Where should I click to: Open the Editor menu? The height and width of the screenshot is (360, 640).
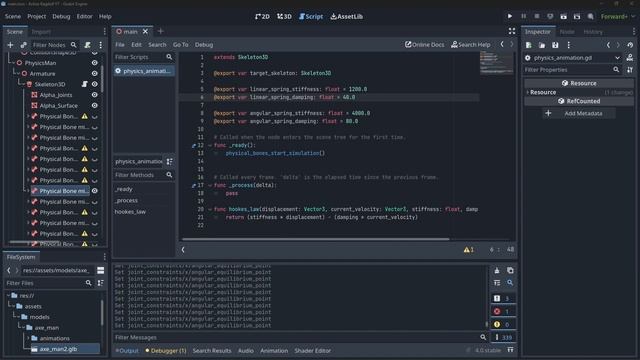(x=84, y=16)
